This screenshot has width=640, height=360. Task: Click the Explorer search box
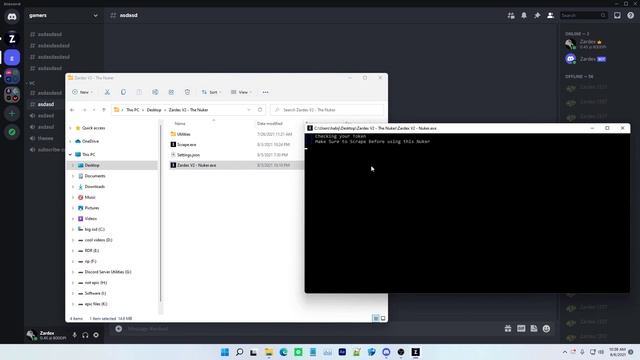coord(327,110)
